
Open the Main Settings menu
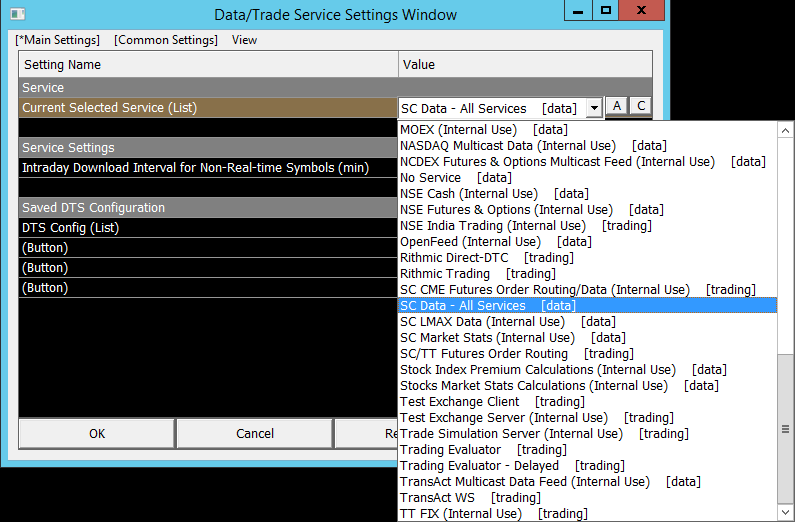[x=57, y=40]
